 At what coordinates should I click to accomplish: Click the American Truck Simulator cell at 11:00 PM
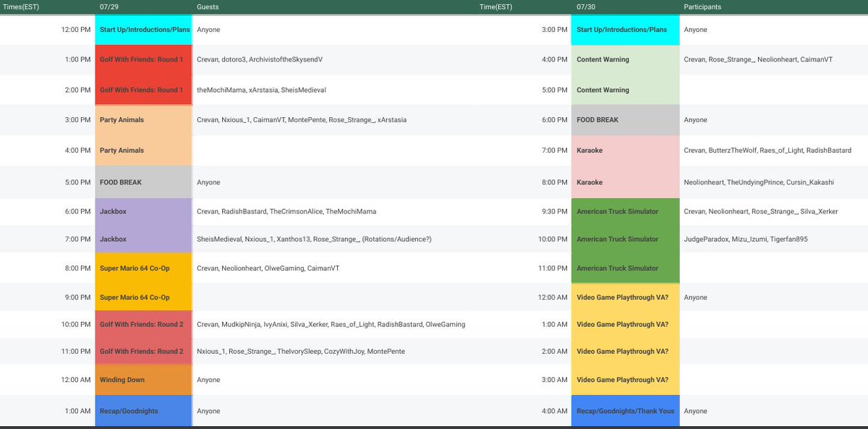[625, 268]
